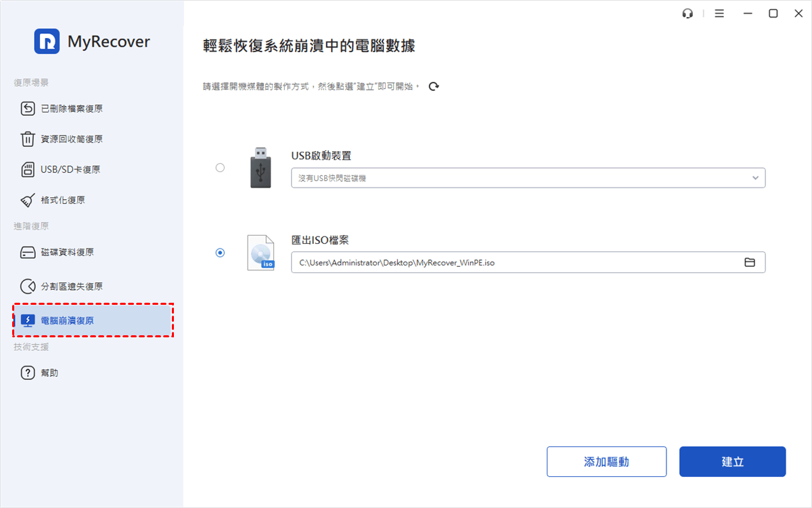This screenshot has width=812, height=508.
Task: Click the 技術支援 section label
Action: (31, 347)
